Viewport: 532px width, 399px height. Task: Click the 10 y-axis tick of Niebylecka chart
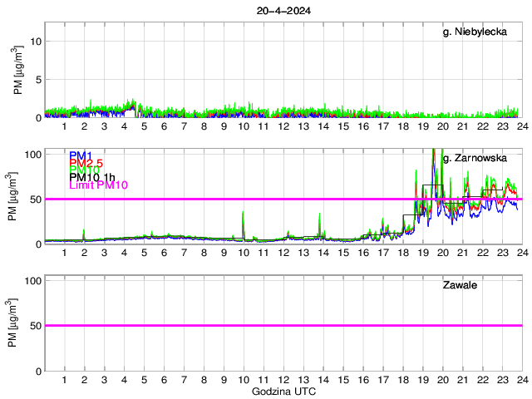point(37,40)
